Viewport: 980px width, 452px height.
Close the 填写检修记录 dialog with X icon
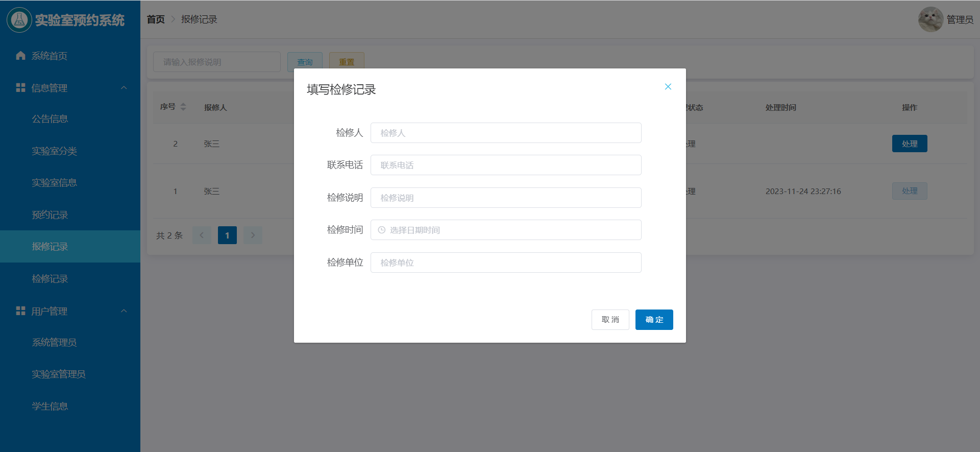click(x=668, y=87)
